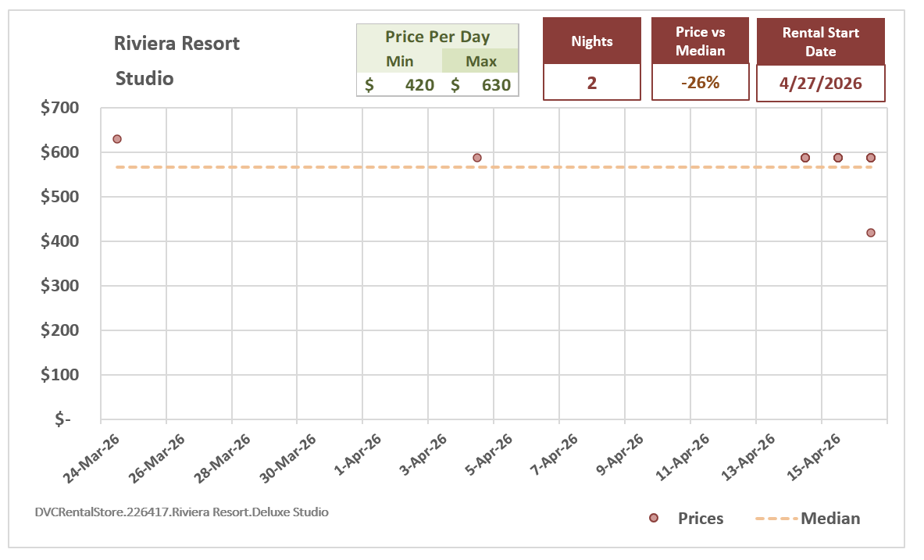Click the Median dashed line legend icon
This screenshot has height=560, width=924.
776,519
